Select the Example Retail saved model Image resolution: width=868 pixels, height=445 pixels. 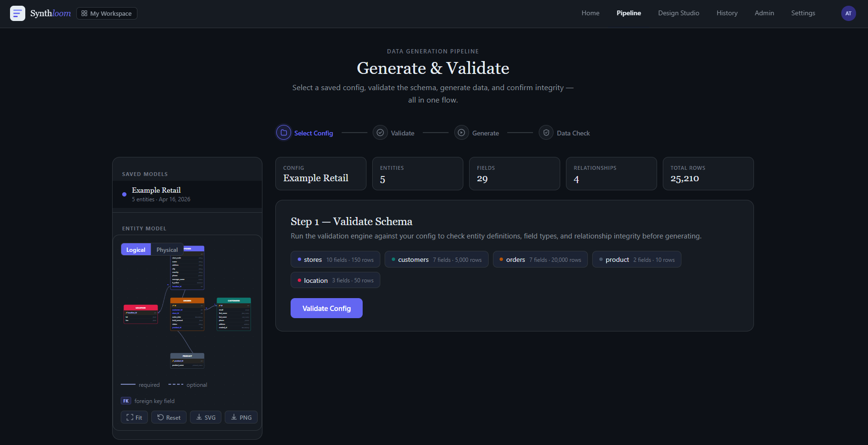click(187, 194)
